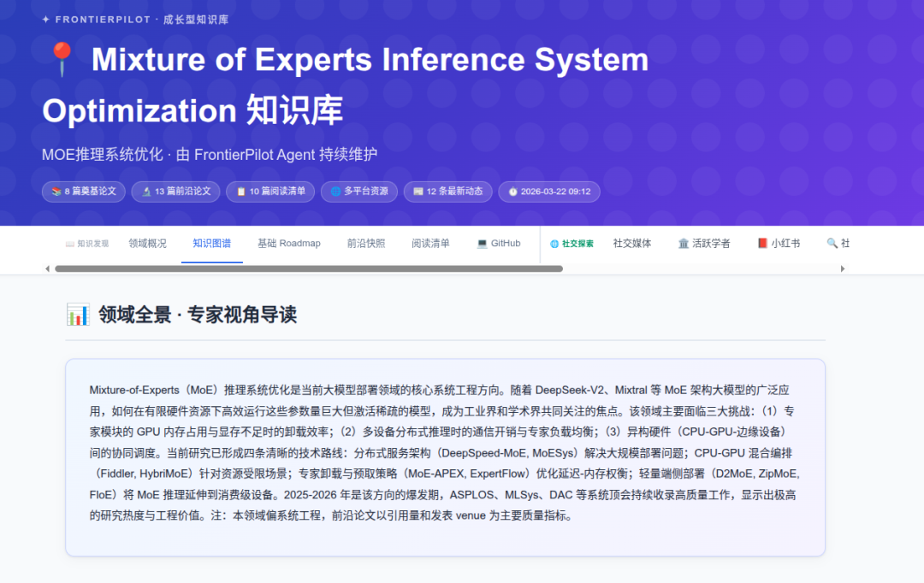Screen dimensions: 924x583
Task: Click the 12 条最新动态 news badge
Action: 447,191
